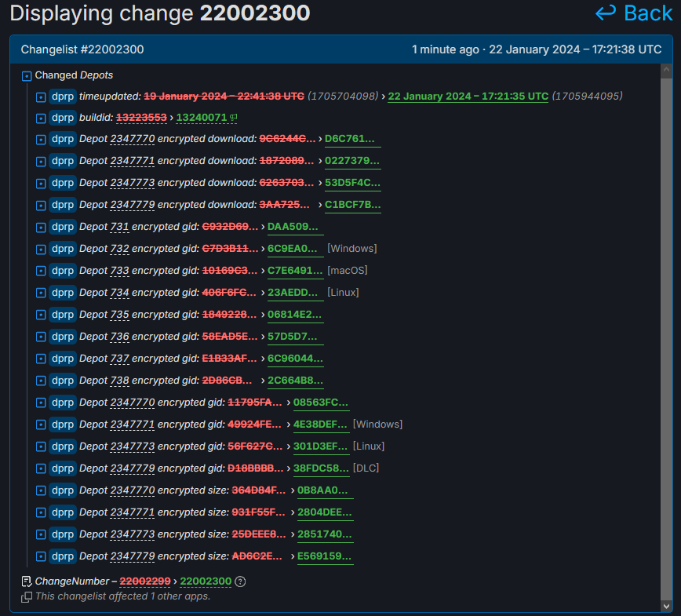Click the copy icon beside 'This changelist affected'
Screen dimensions: 681x616
27,597
